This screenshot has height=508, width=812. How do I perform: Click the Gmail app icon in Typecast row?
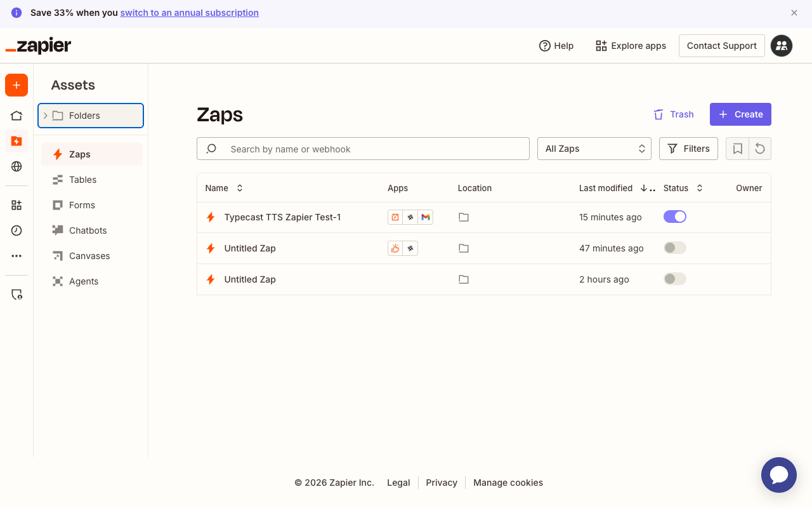coord(426,217)
